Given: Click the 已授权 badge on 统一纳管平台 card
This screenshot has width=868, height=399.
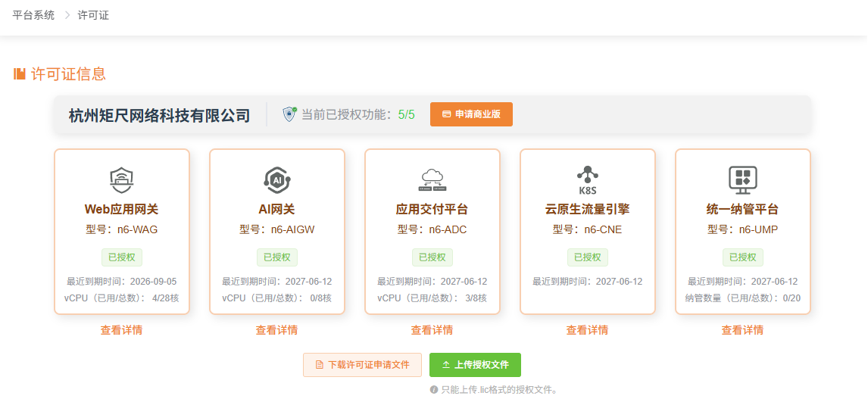Looking at the screenshot, I should [742, 257].
